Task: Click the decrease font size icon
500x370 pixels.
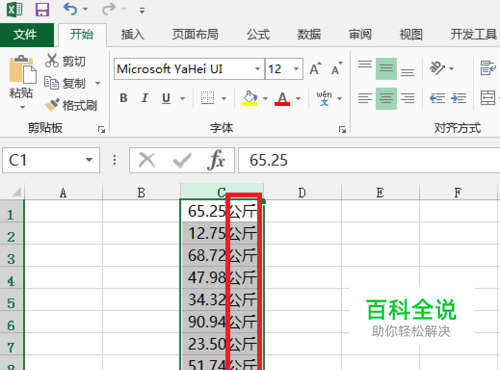Action: click(x=337, y=69)
